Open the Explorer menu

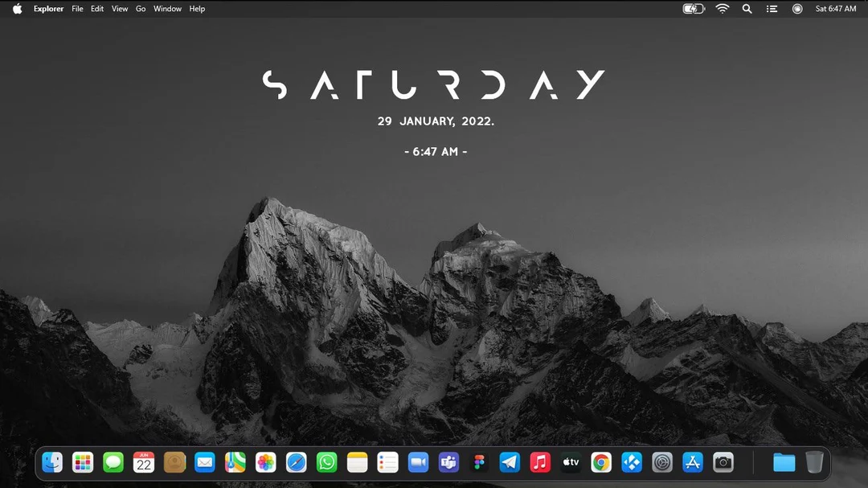click(48, 9)
